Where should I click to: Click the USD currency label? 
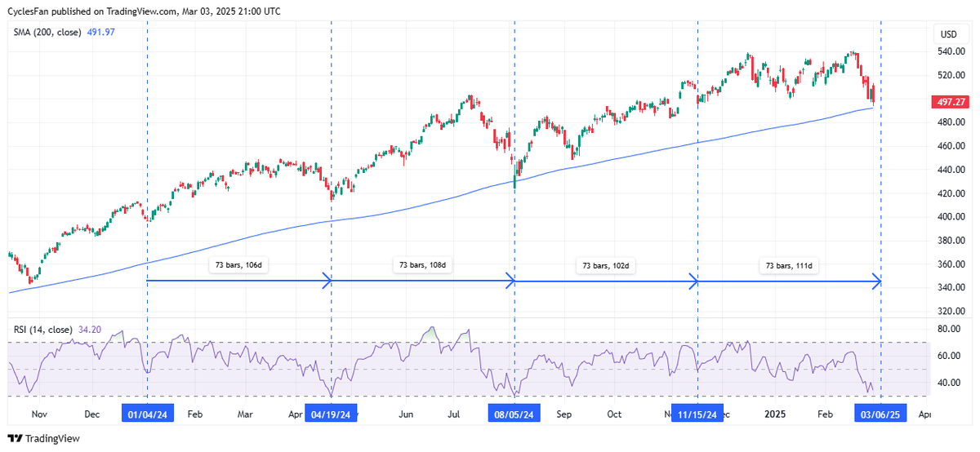click(x=949, y=34)
